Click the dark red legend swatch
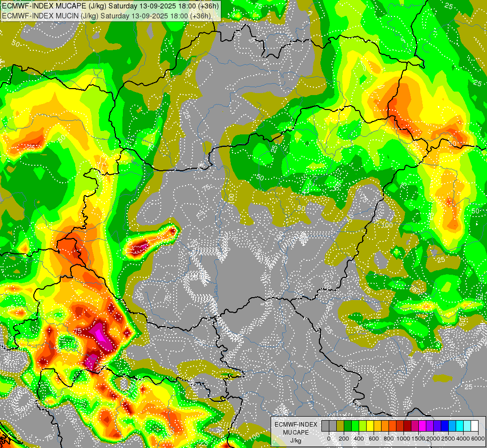 click(407, 426)
